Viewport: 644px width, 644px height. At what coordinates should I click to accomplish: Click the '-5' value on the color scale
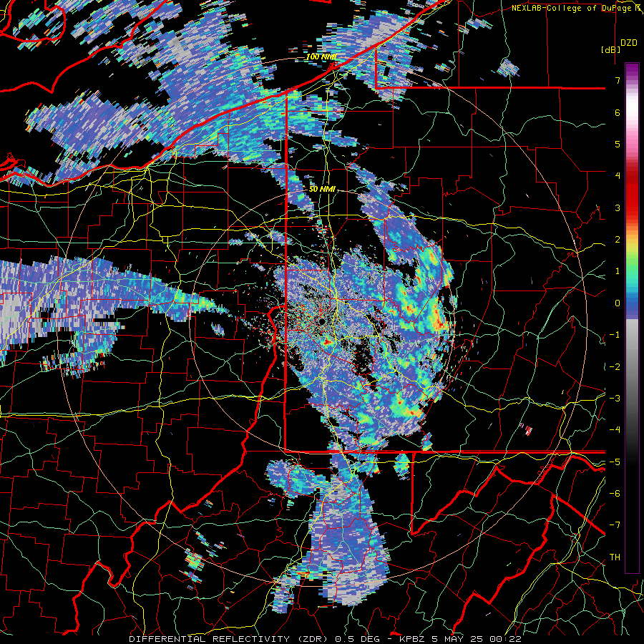[615, 462]
